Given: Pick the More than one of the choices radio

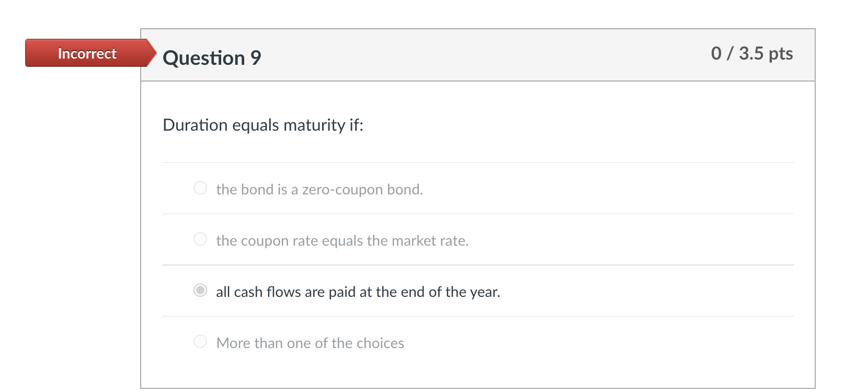Looking at the screenshot, I should 200,341.
